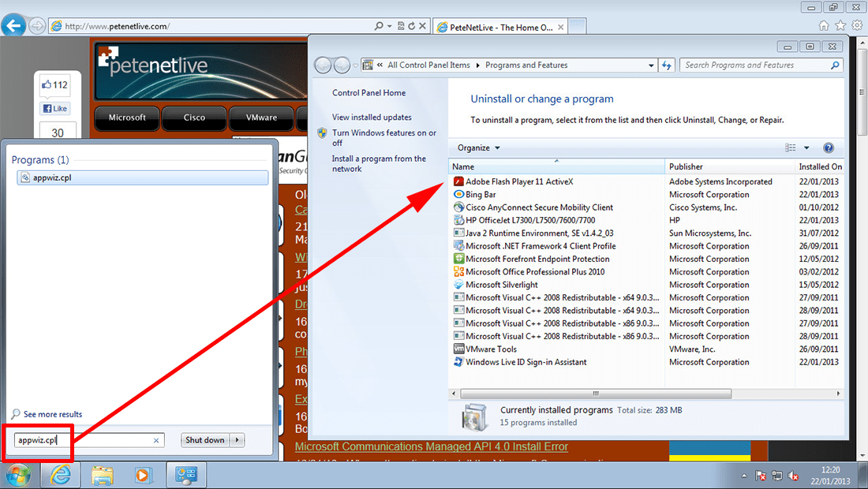Open the Microsoft Communications Managed API article link
The width and height of the screenshot is (868, 489).
tap(430, 446)
